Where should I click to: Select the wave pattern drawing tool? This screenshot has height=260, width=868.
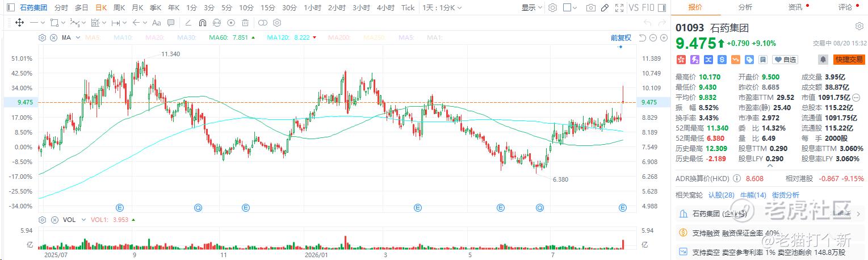coord(74,23)
